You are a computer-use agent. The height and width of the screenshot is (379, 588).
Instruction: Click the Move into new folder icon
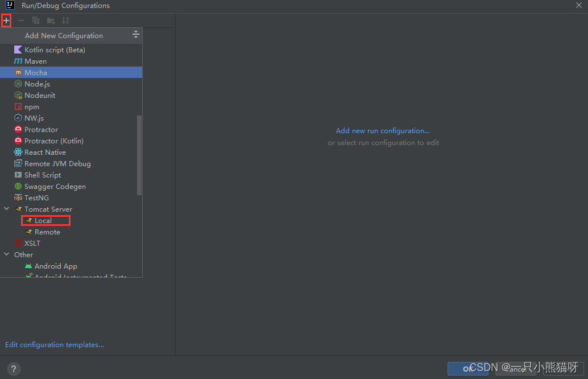[x=51, y=20]
